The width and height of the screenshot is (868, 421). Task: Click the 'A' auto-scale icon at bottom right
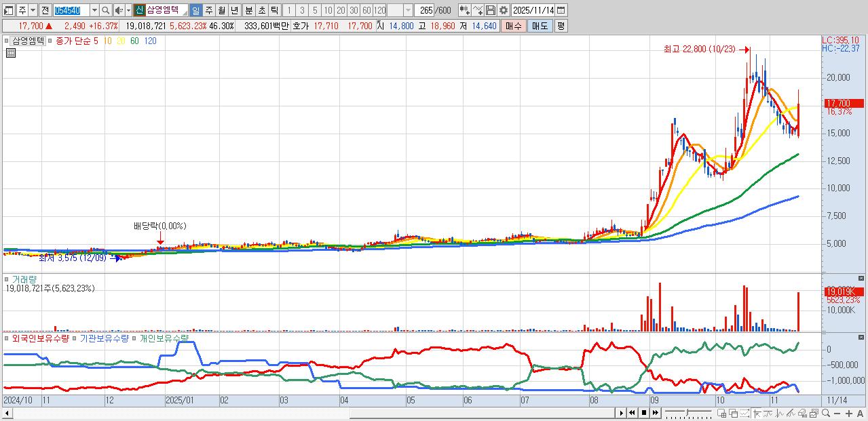click(861, 413)
